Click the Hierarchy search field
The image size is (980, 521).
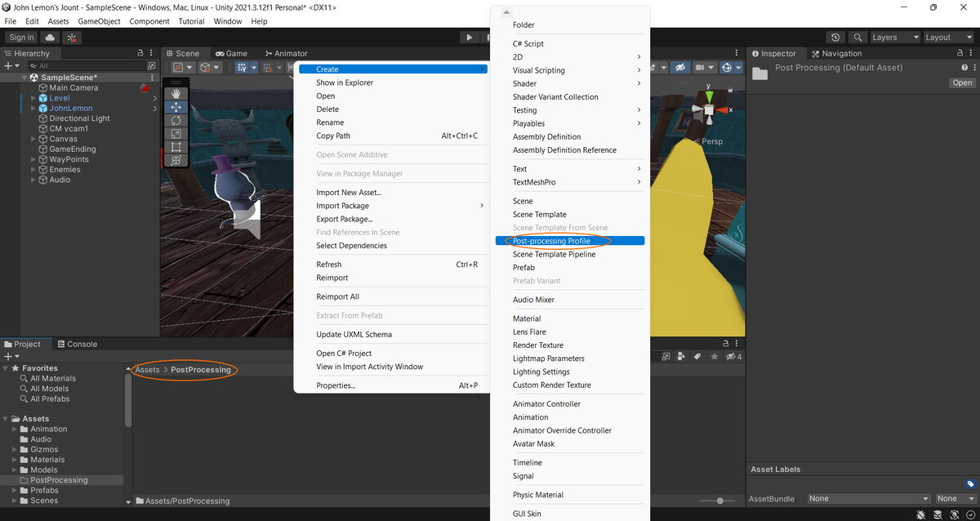(86, 65)
